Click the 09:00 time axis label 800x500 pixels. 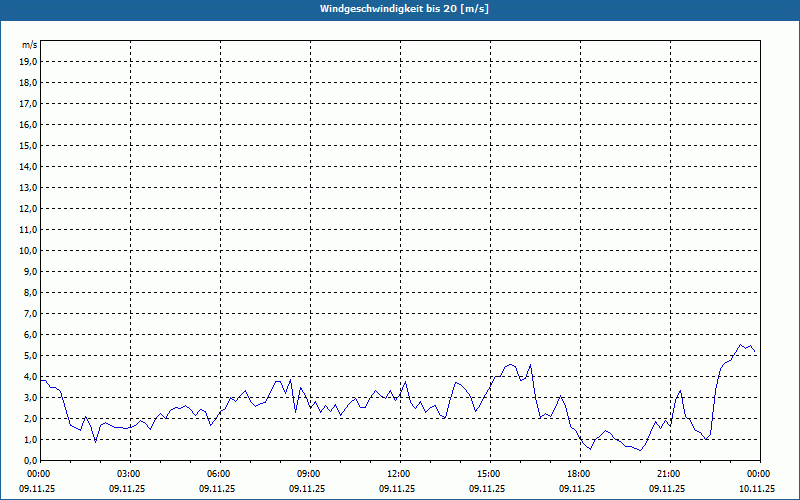point(309,474)
